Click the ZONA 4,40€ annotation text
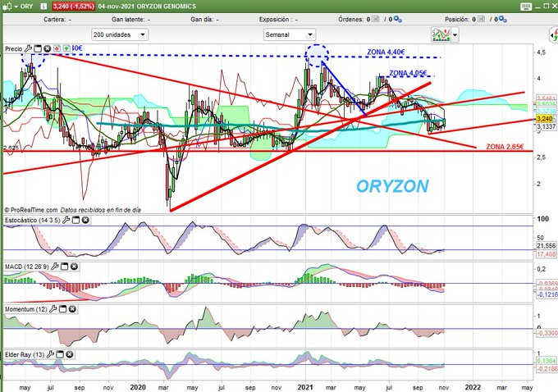Image resolution: width=558 pixels, height=392 pixels. 386,52
